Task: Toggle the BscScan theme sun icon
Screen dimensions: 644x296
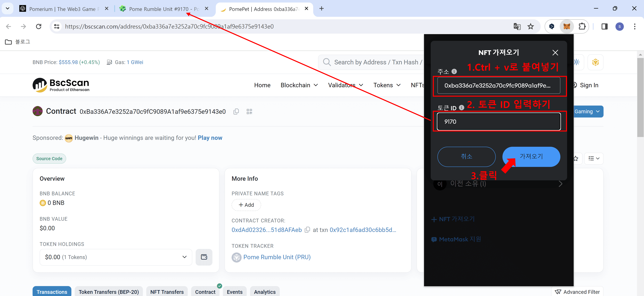Action: 577,62
